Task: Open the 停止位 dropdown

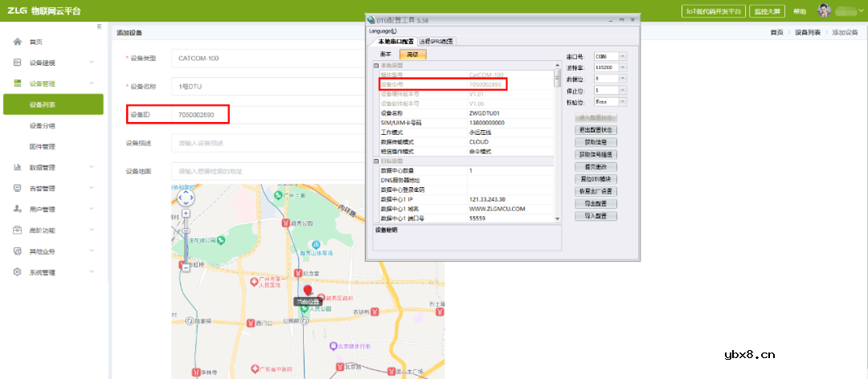Action: coord(623,90)
